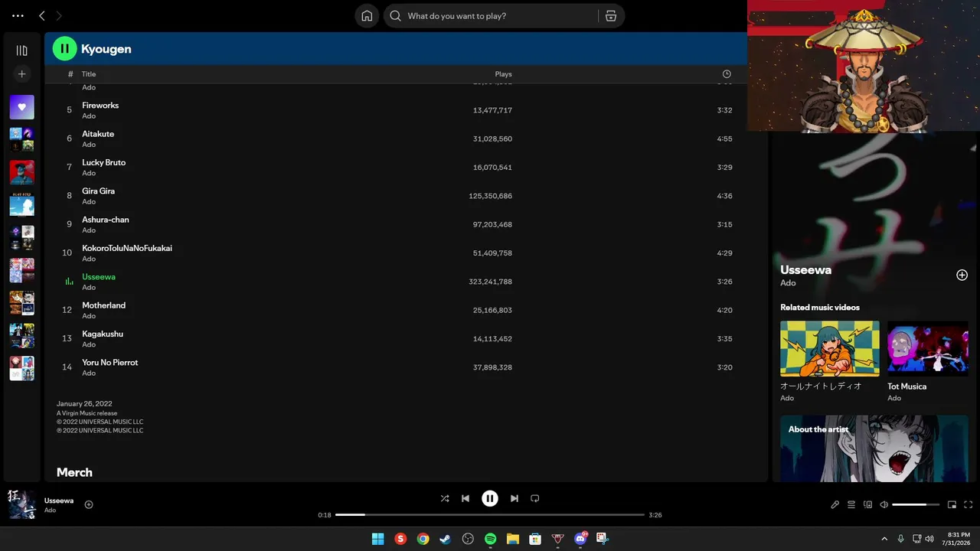Click the taskbar microphone tray icon
Image resolution: width=980 pixels, height=551 pixels.
(x=901, y=539)
